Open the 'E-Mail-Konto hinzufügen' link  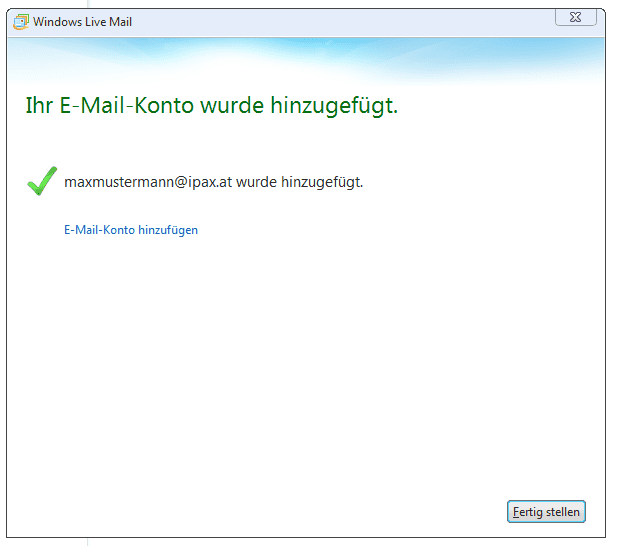(x=131, y=230)
